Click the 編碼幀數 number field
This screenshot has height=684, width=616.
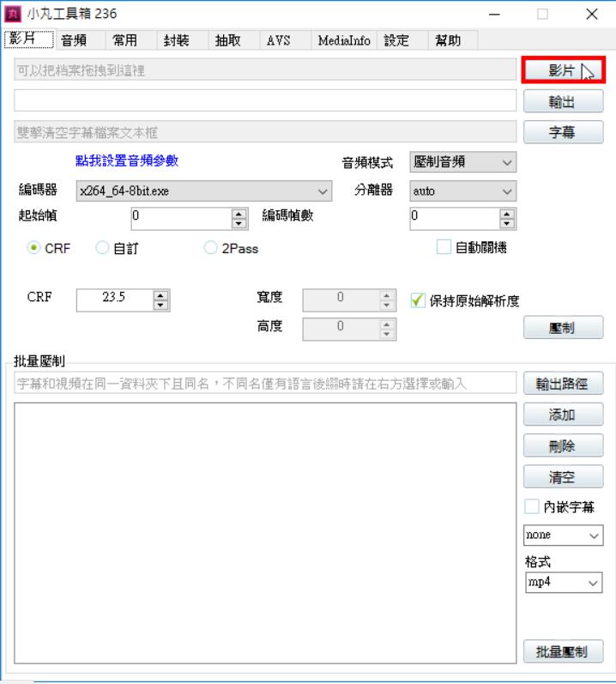coord(455,219)
